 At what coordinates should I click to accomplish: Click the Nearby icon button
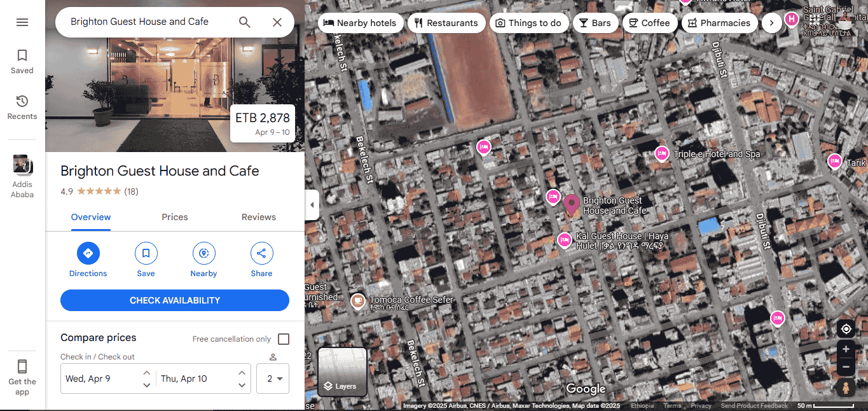pos(203,254)
